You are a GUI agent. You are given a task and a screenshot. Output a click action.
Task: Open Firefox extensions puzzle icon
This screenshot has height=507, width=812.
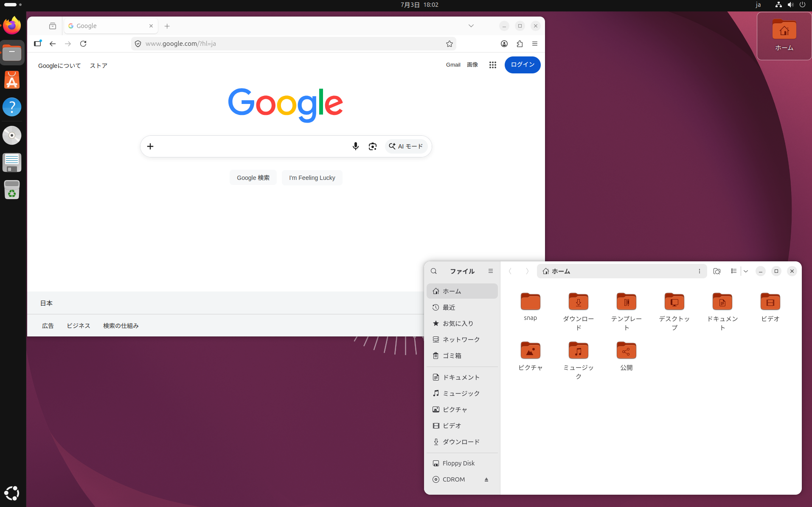point(520,44)
